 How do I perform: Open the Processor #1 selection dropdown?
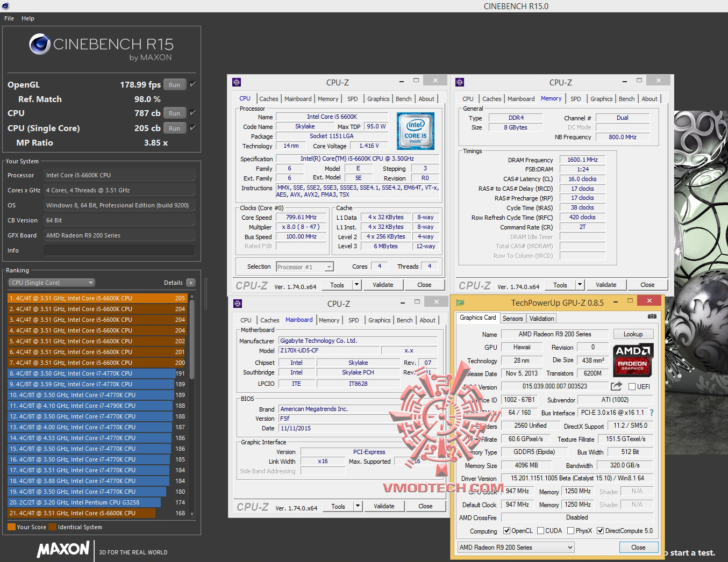pyautogui.click(x=305, y=266)
